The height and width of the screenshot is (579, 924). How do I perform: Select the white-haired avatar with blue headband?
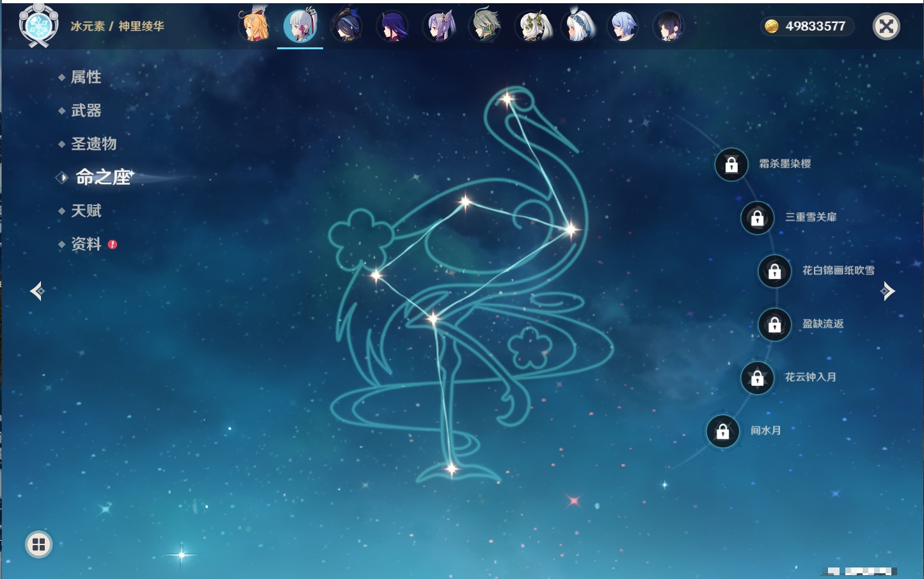click(x=578, y=26)
